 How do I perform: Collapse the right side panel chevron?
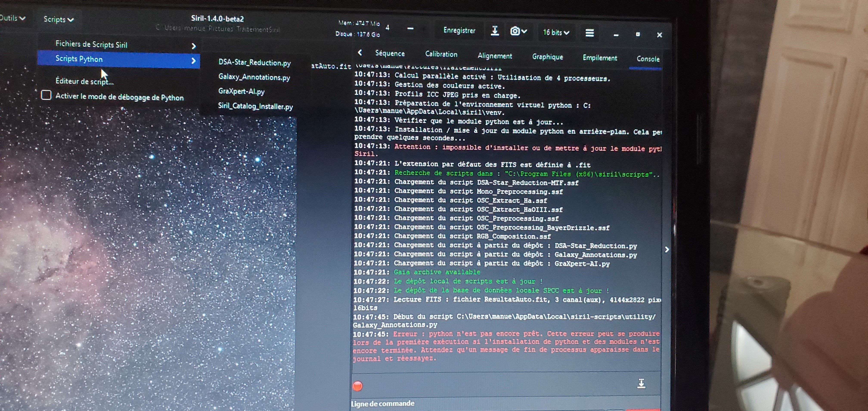coord(667,249)
